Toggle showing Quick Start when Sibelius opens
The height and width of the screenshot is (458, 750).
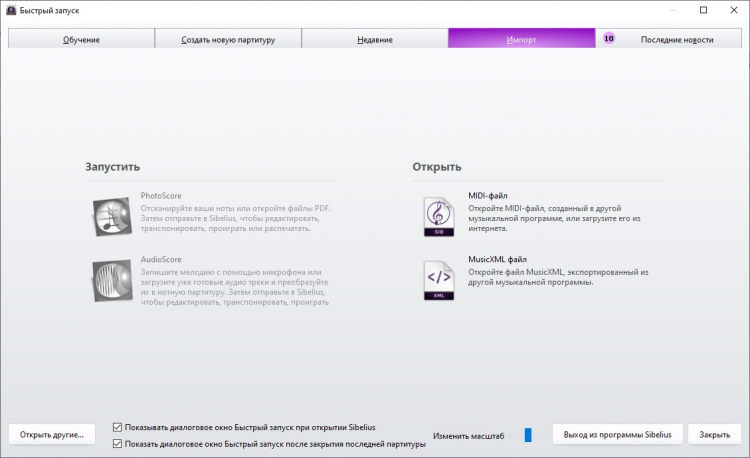[x=117, y=427]
